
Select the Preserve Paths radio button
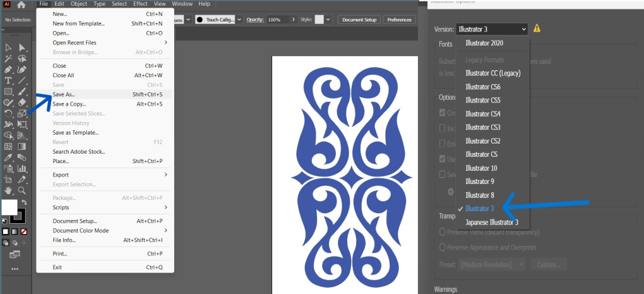(x=443, y=232)
